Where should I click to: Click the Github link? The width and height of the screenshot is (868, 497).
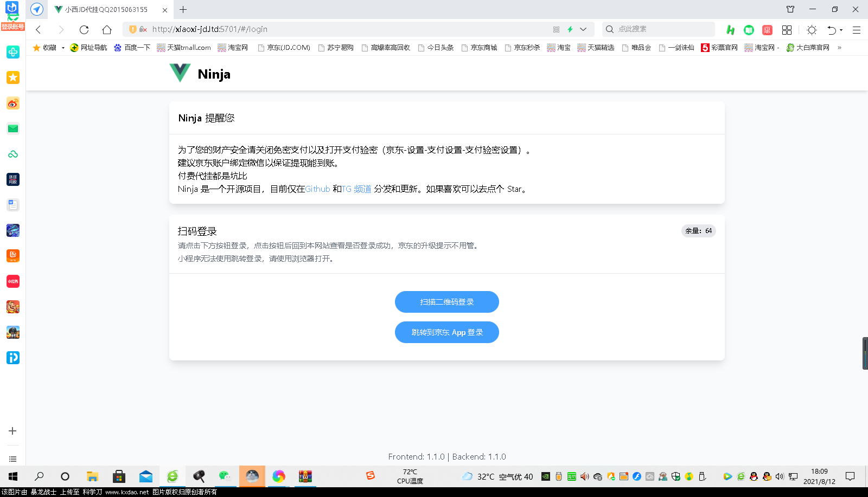(318, 189)
